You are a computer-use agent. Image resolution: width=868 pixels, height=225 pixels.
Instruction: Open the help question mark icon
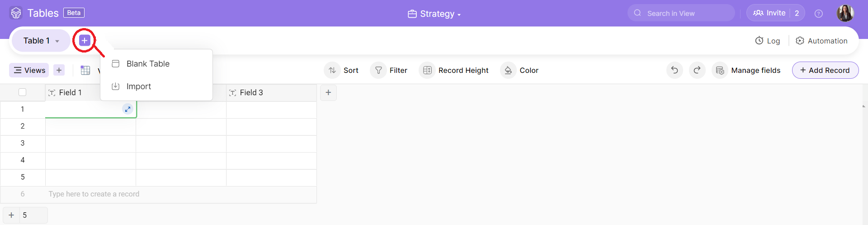[818, 14]
